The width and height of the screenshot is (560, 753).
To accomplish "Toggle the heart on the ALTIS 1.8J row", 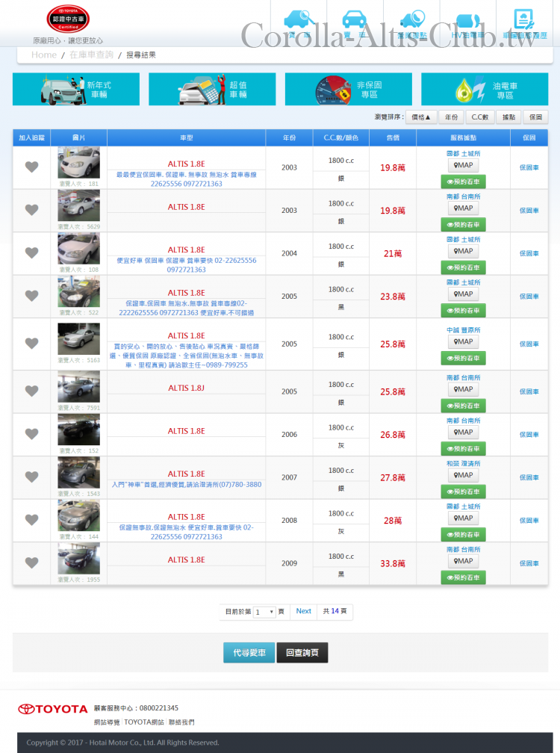I will (x=31, y=391).
